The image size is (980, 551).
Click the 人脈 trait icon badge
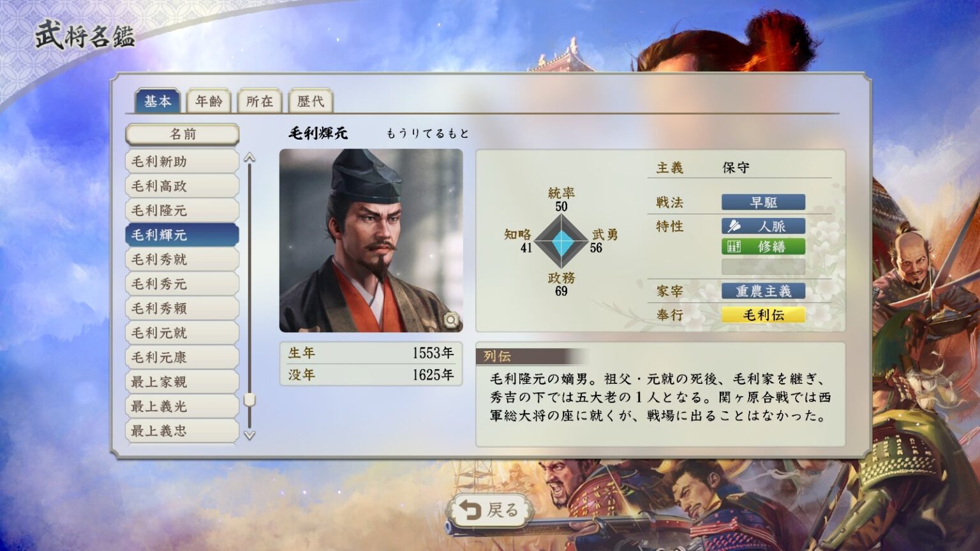tap(734, 226)
